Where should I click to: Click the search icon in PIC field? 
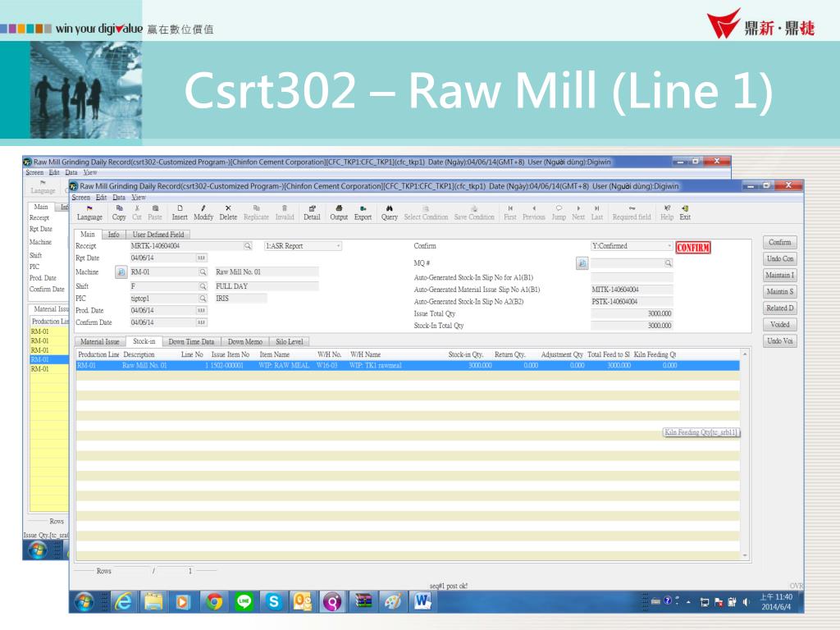tap(203, 299)
